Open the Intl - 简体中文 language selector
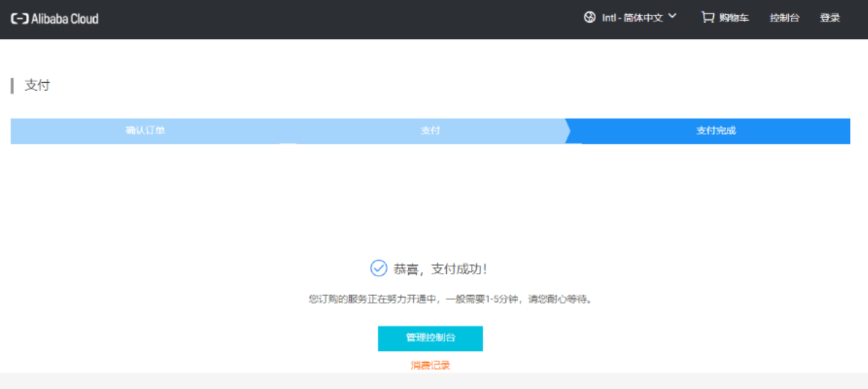 (632, 18)
